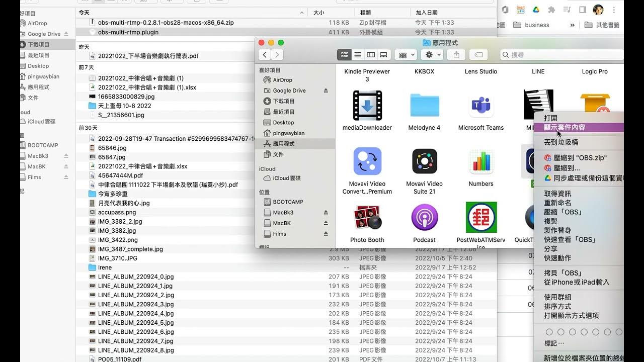Launch the Podcast app icon
Screen dimensions: 644x362
pyautogui.click(x=424, y=218)
